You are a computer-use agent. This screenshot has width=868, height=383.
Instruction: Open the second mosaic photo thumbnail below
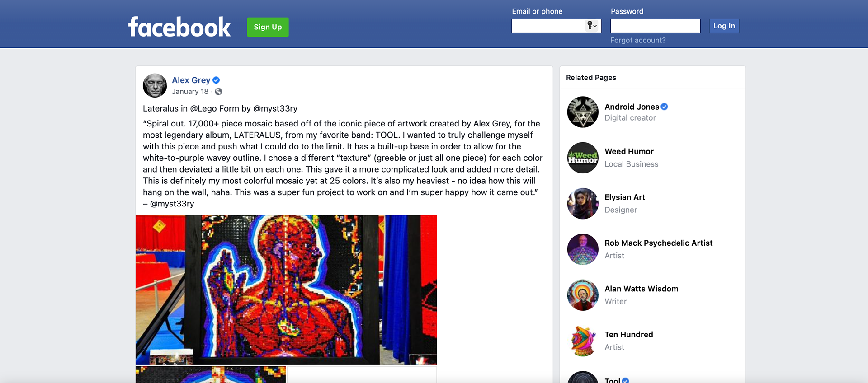(x=211, y=375)
